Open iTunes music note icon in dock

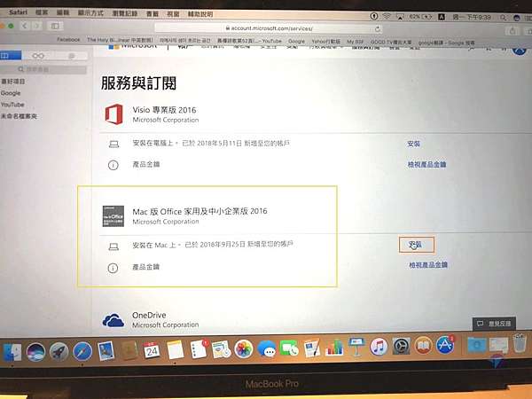379,347
